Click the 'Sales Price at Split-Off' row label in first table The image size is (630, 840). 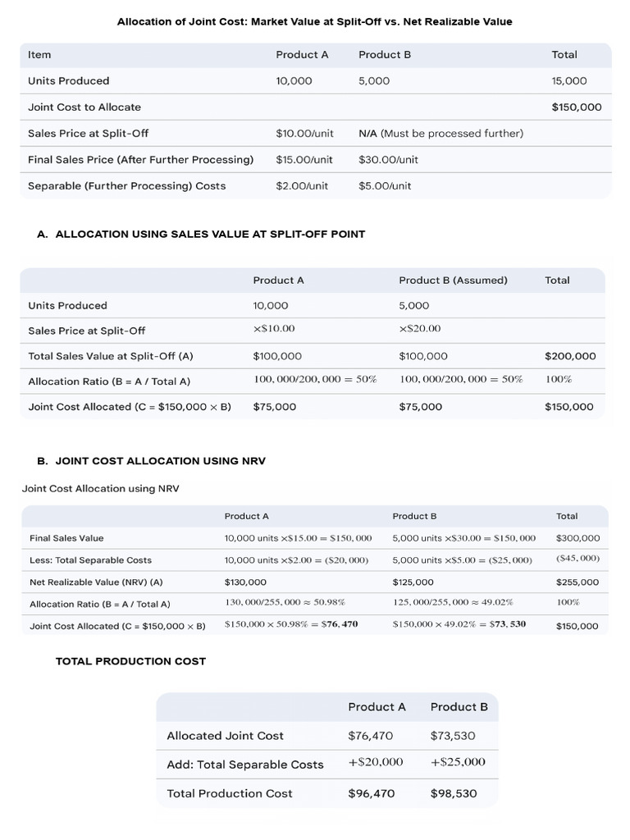click(88, 134)
